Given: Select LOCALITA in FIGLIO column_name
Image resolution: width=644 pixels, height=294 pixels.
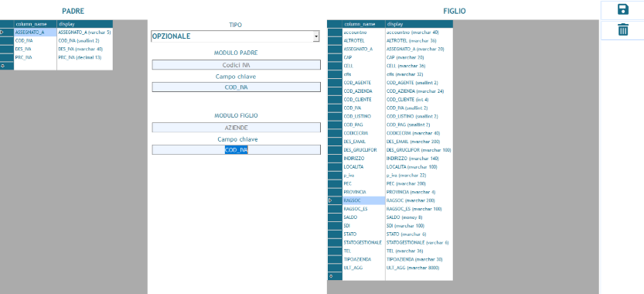Looking at the screenshot, I should pyautogui.click(x=364, y=167).
